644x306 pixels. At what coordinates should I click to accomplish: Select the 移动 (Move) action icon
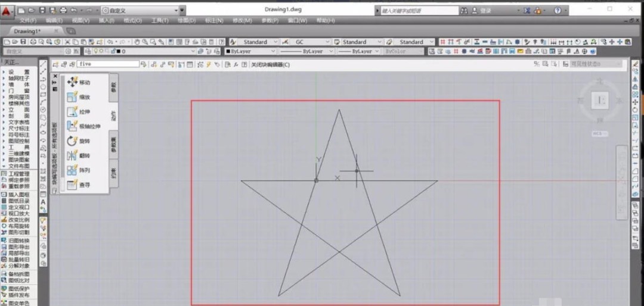72,82
